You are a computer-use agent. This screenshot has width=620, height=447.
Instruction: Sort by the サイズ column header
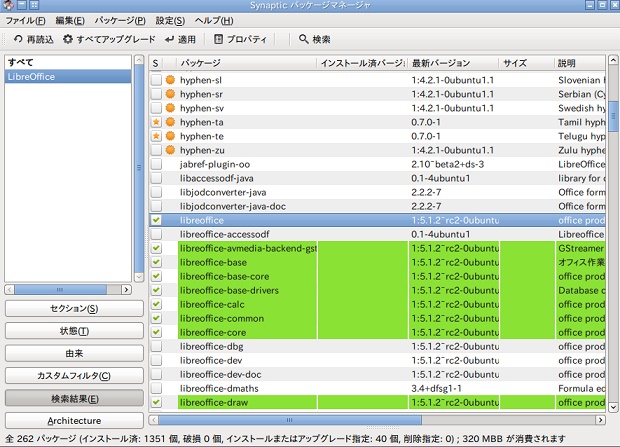click(x=527, y=63)
